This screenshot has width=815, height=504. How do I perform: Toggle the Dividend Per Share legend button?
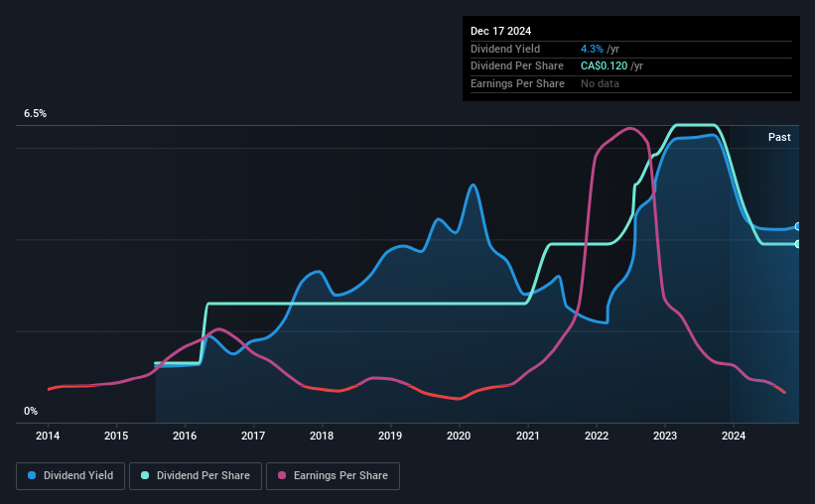(196, 476)
